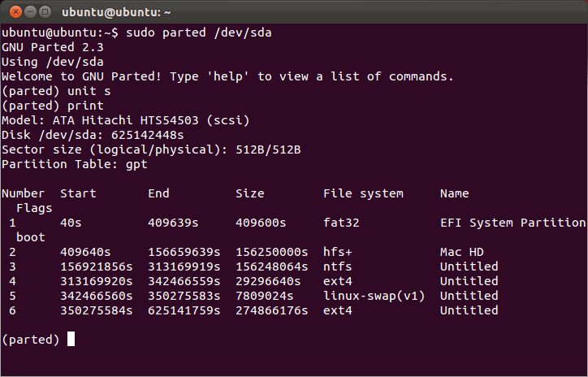Click size value 156250000s
This screenshot has width=588, height=377.
tap(272, 252)
